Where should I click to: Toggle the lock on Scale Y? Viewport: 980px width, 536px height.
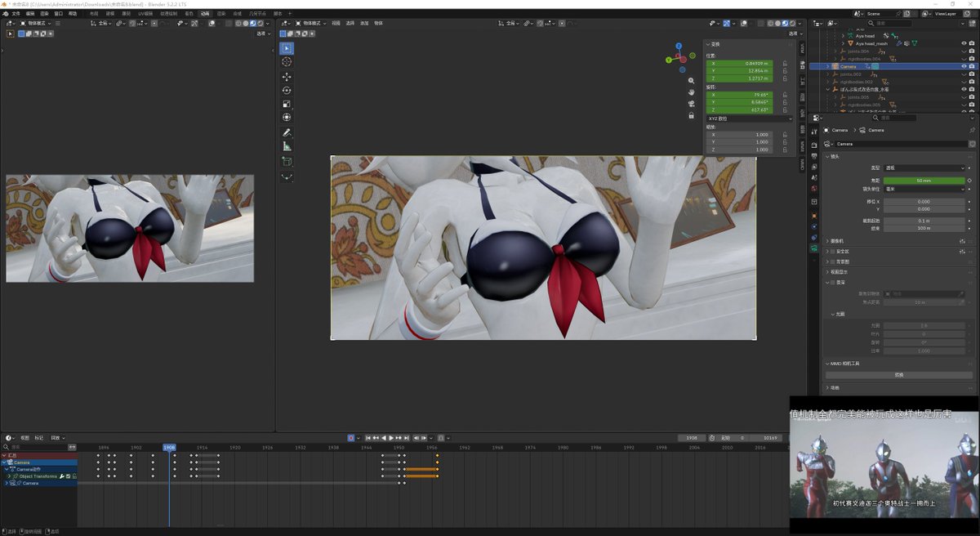785,142
